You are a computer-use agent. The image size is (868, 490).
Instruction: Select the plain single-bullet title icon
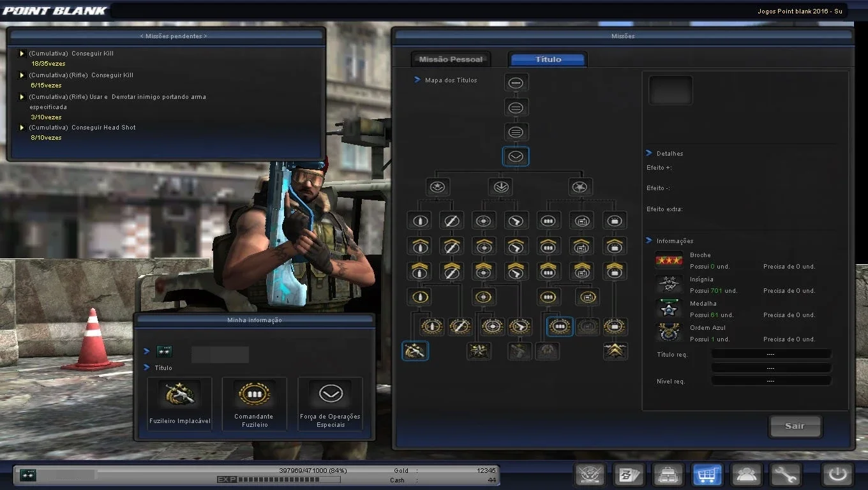coord(419,221)
